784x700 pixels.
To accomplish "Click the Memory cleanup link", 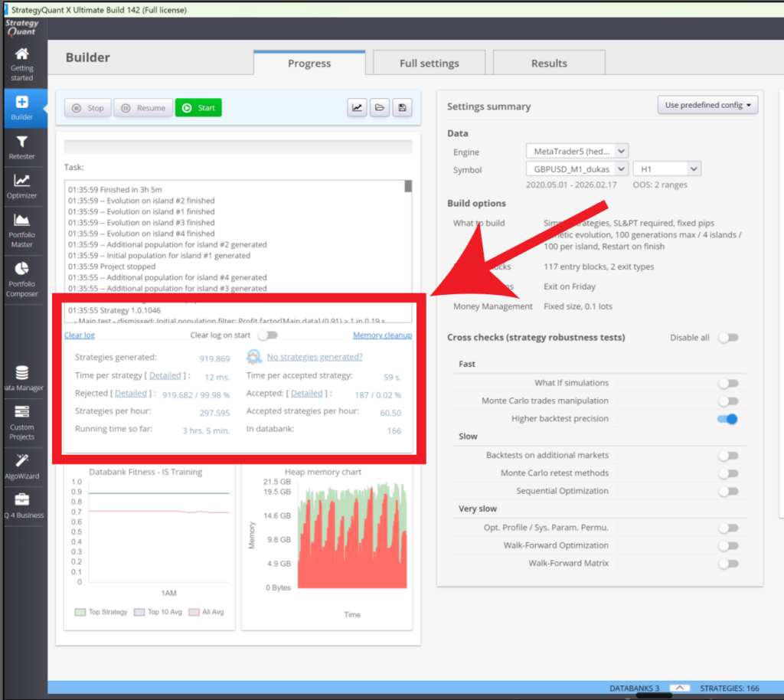I will pyautogui.click(x=382, y=335).
